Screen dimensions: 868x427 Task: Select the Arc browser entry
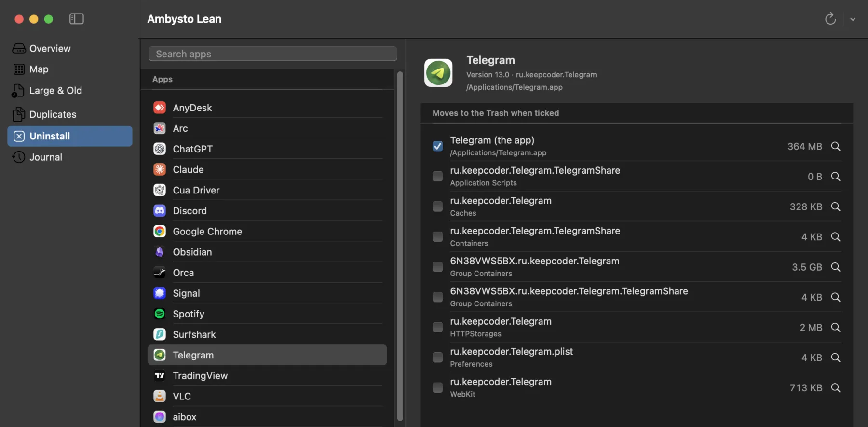tap(268, 128)
